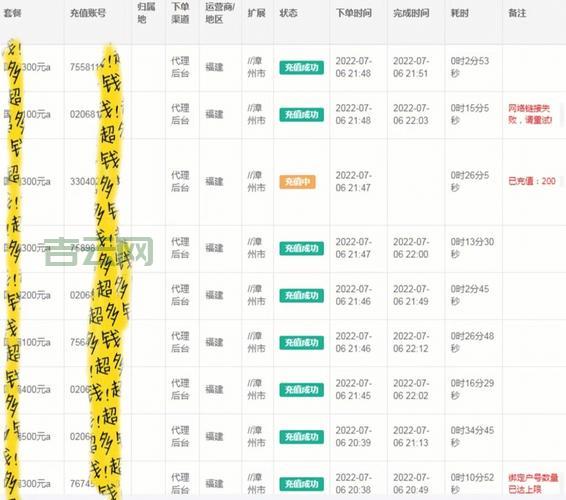This screenshot has height=500, width=566.
Task: Click order time in the 充值中 row
Action: click(353, 181)
